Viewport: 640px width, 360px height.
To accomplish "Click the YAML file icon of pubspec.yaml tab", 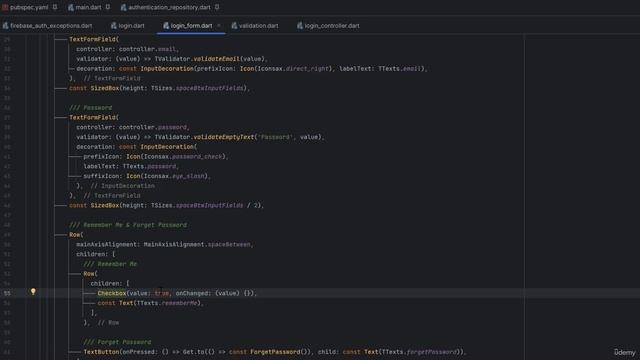I will (x=5, y=7).
